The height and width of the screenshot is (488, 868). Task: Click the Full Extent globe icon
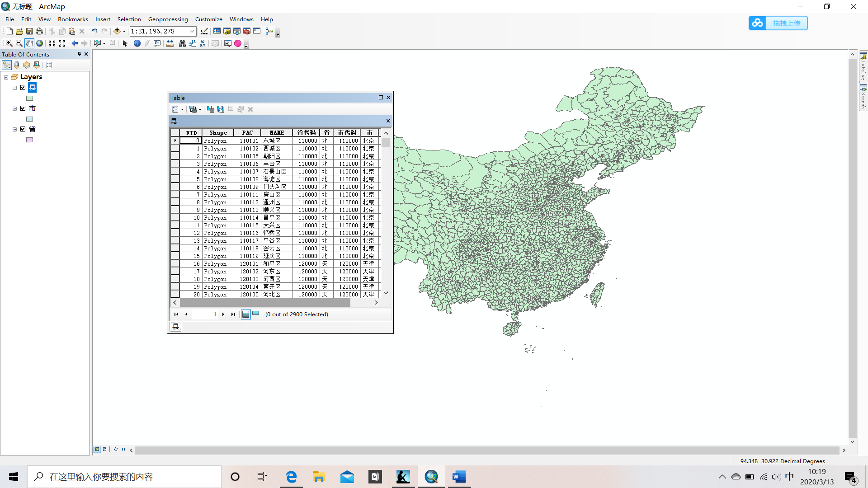pos(40,43)
